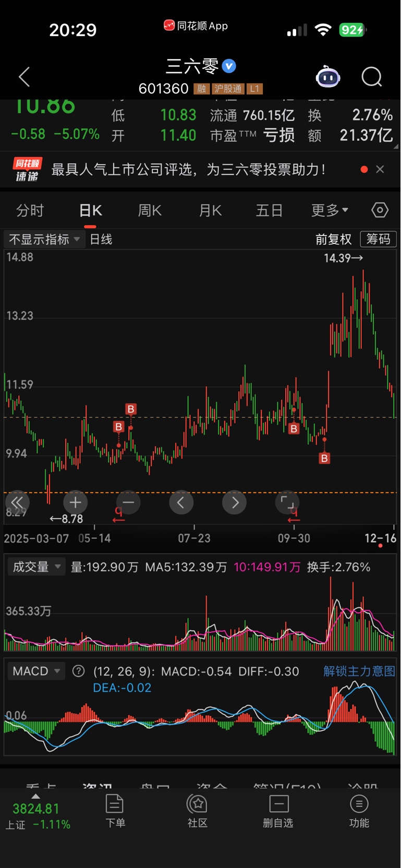Jump to earliest data with double-left arrow
401x868 pixels.
point(17,503)
